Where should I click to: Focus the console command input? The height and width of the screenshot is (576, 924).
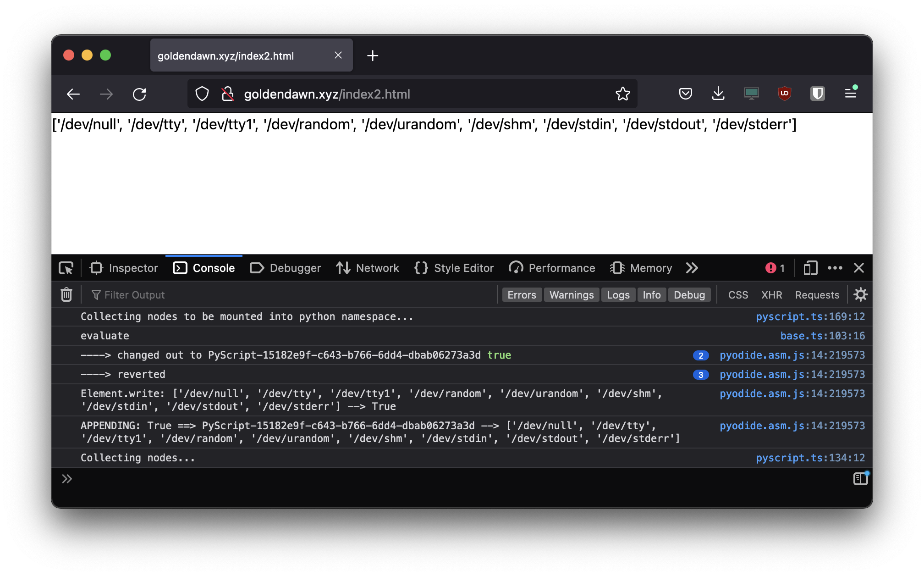coord(458,479)
